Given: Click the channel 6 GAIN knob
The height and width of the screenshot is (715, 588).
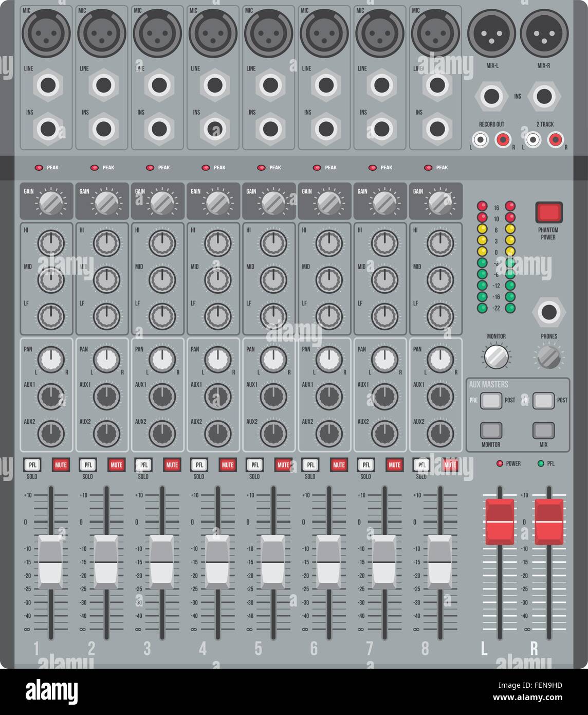Looking at the screenshot, I should click(329, 202).
